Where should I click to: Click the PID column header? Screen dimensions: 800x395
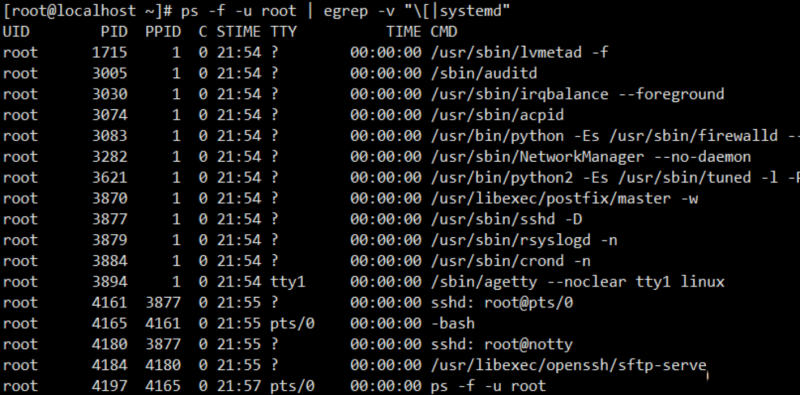(x=114, y=32)
